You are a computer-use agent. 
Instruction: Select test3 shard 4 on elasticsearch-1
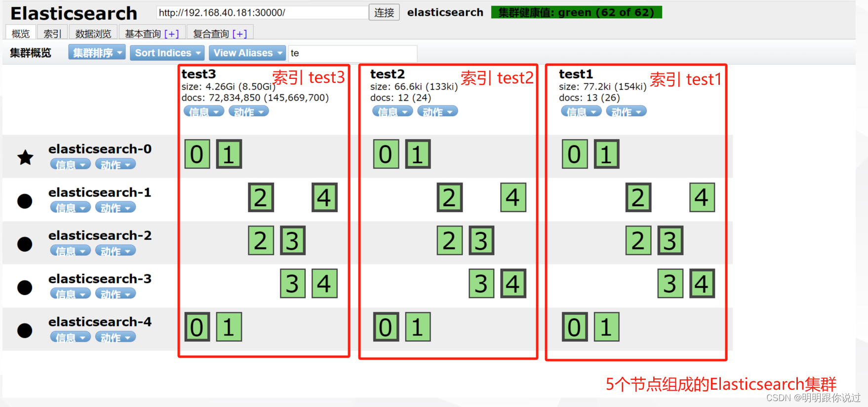click(x=324, y=197)
